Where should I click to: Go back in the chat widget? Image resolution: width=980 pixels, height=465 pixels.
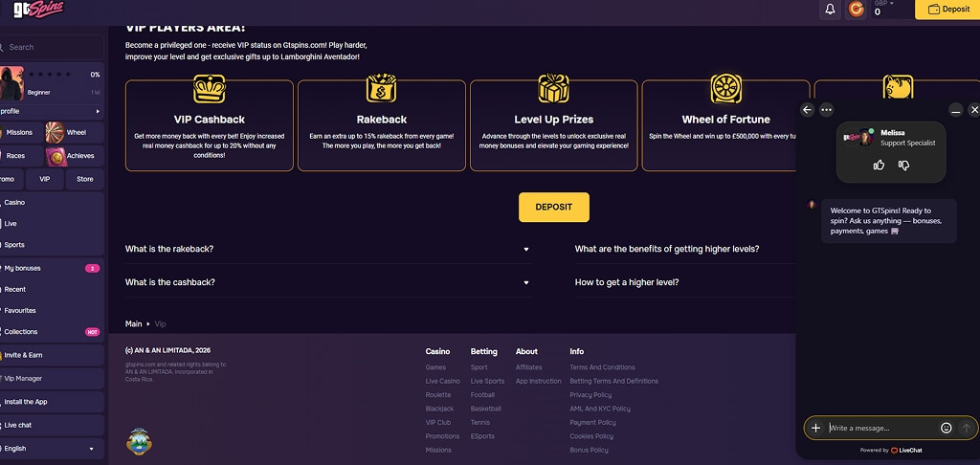pos(807,110)
